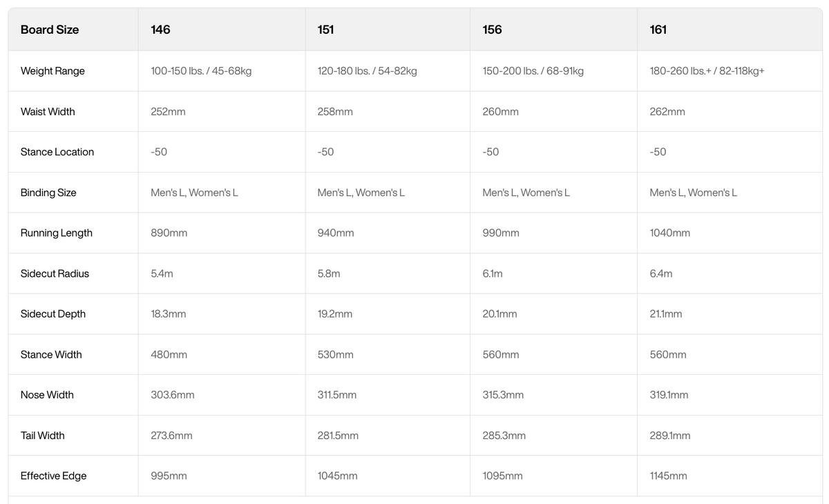829x504 pixels.
Task: Click the Stance Location row label
Action: tap(57, 152)
